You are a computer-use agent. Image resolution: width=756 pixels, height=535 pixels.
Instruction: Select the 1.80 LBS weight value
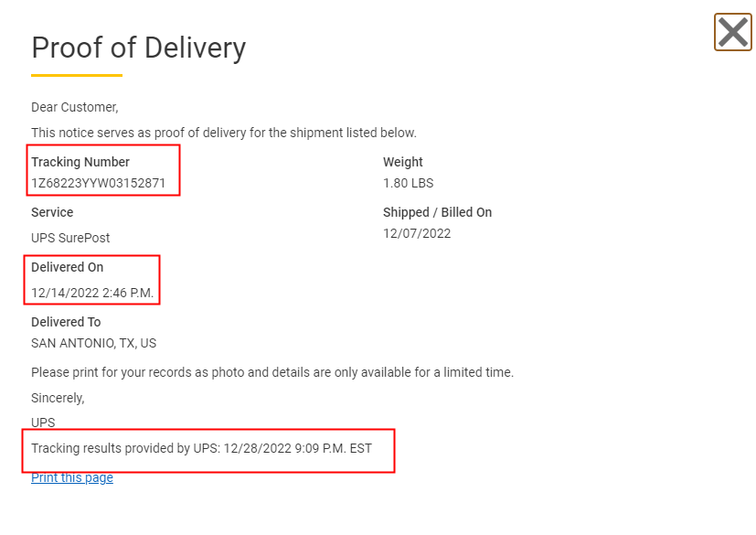tap(408, 183)
